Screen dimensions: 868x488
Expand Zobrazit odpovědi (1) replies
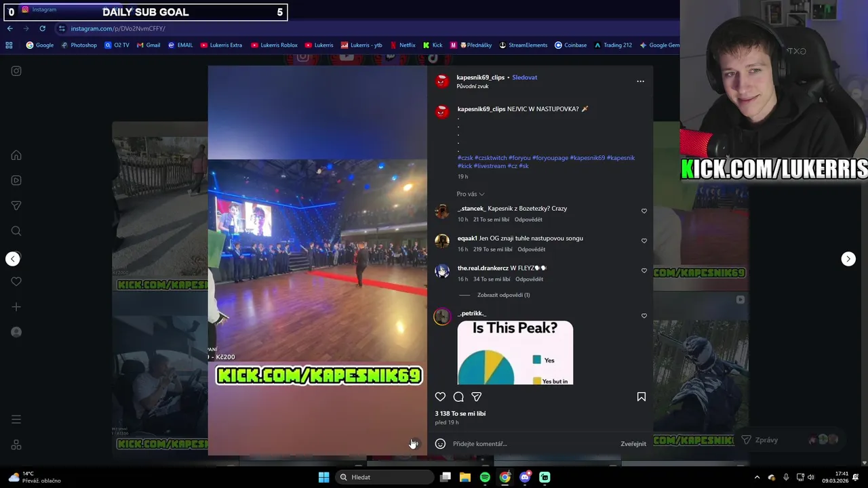click(504, 295)
